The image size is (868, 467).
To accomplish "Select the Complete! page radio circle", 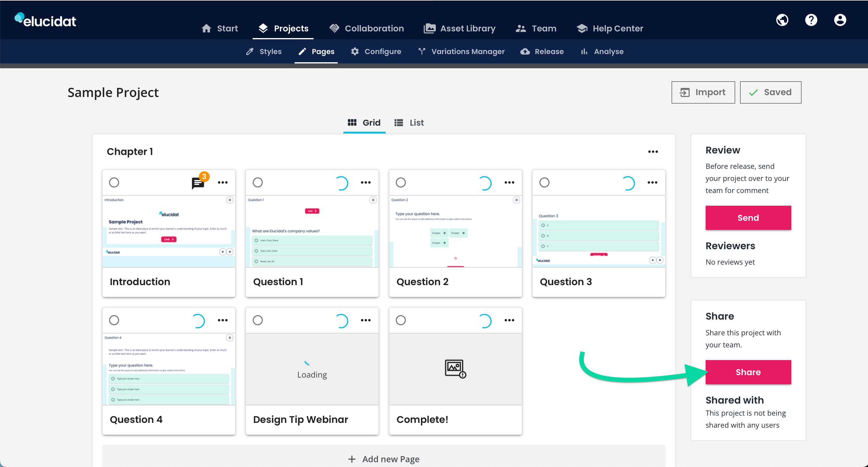I will (x=400, y=320).
